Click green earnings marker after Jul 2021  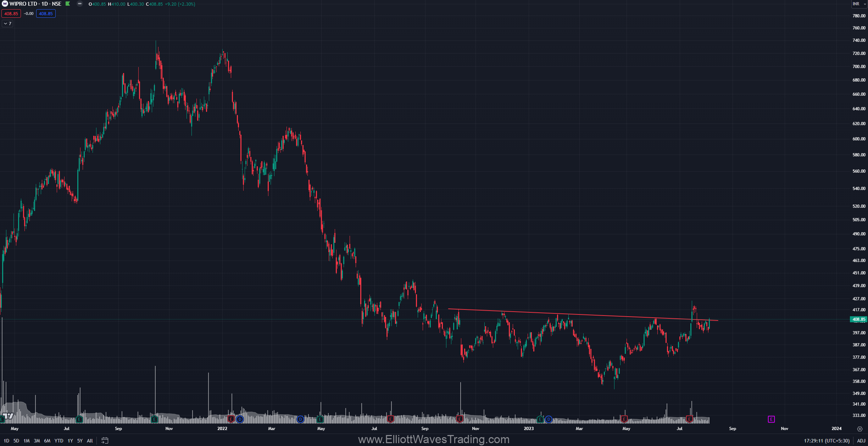79,419
